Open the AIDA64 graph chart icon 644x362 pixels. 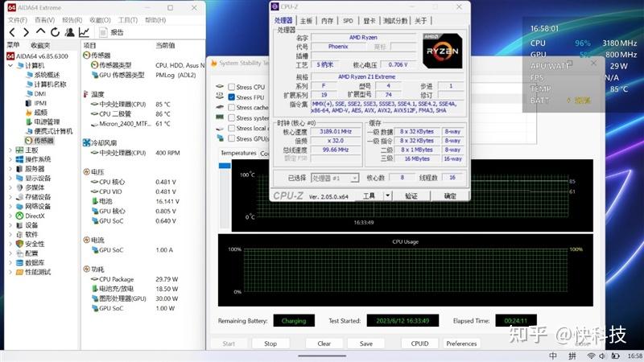84,32
